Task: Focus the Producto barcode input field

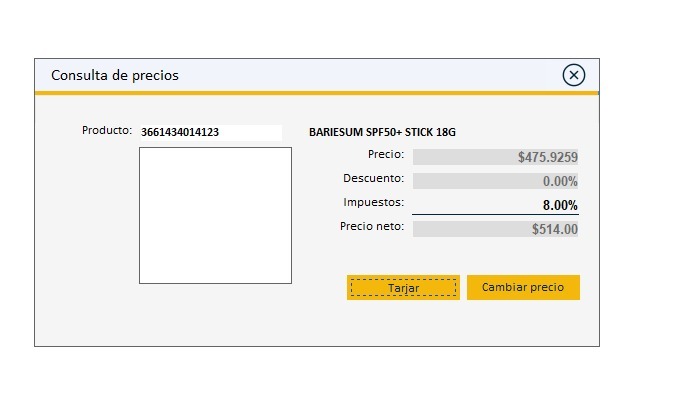Action: point(210,132)
